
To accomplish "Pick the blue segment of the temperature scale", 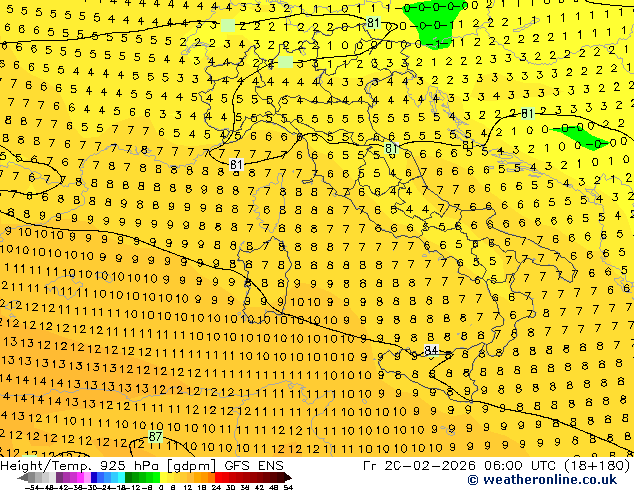I will tap(94, 477).
